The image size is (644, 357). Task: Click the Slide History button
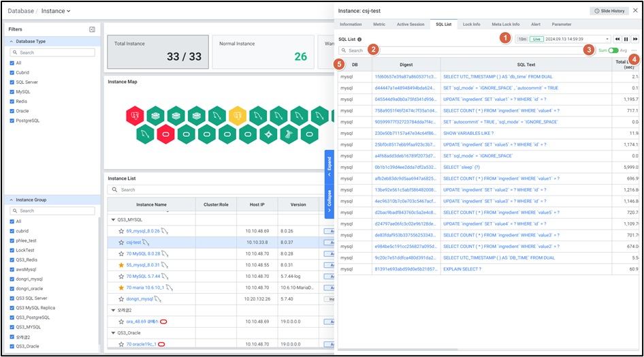tap(609, 11)
